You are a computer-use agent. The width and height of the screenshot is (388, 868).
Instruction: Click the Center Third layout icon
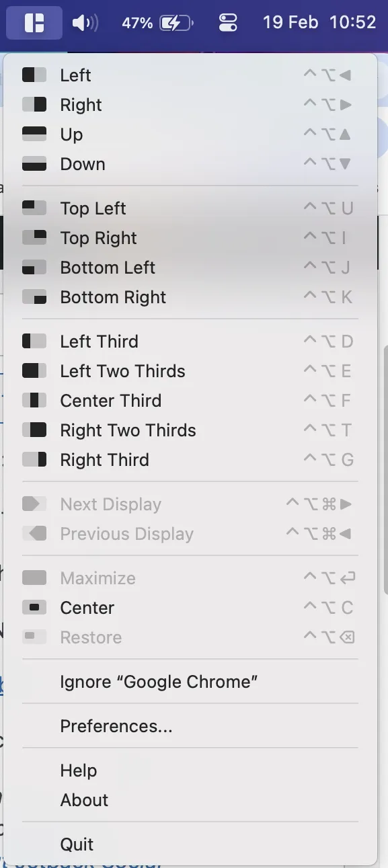(x=34, y=401)
